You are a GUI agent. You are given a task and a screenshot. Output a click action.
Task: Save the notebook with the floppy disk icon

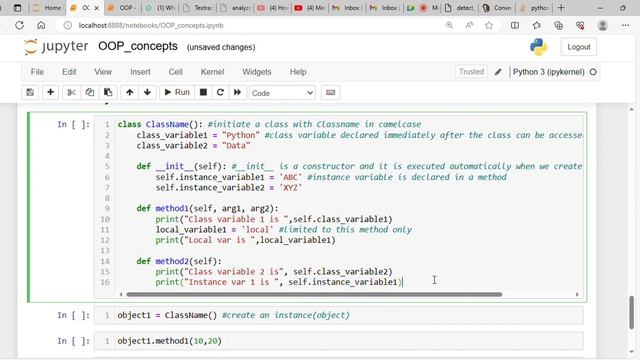30,93
